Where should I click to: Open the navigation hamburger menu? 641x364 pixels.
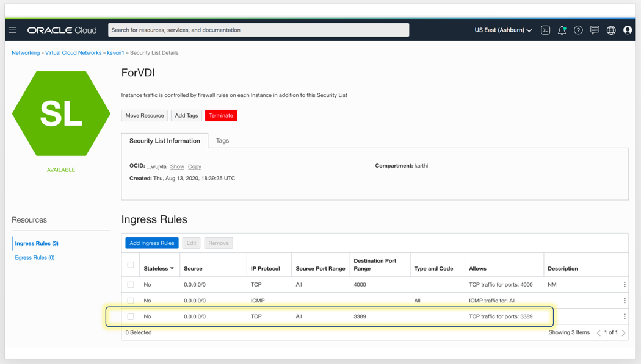13,30
